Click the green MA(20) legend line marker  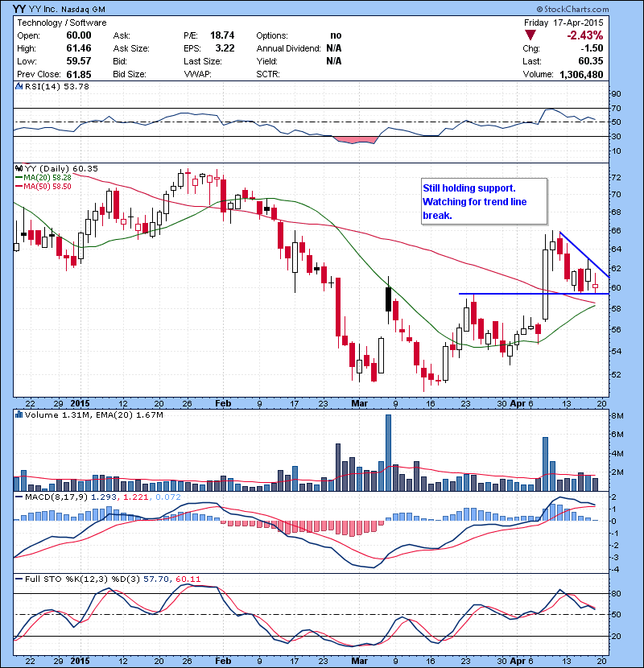[19, 177]
